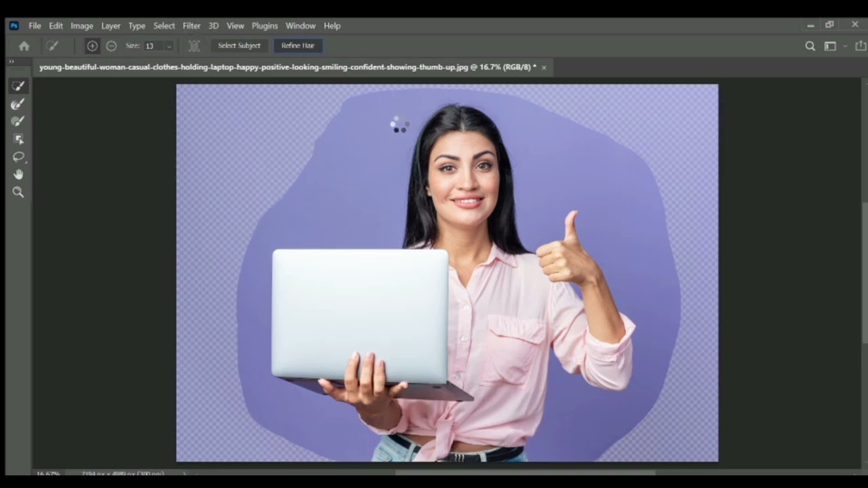
Task: Open the Layer menu
Action: pyautogui.click(x=111, y=26)
